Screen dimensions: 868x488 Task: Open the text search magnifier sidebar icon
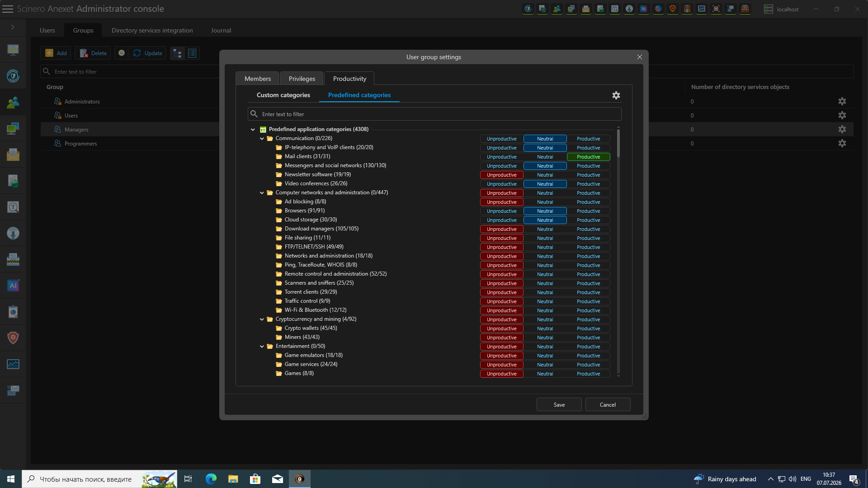click(13, 207)
